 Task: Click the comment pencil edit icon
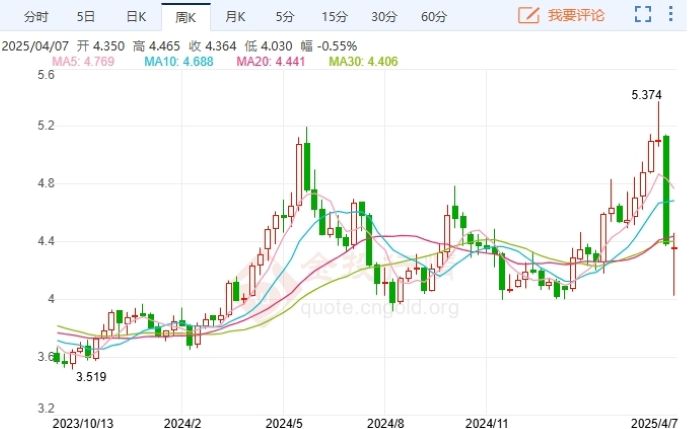click(x=529, y=15)
